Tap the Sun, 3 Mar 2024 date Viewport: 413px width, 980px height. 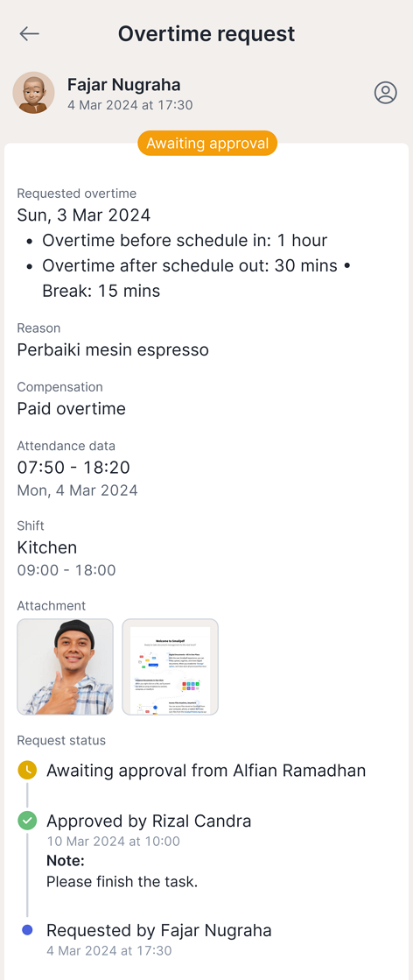(84, 215)
